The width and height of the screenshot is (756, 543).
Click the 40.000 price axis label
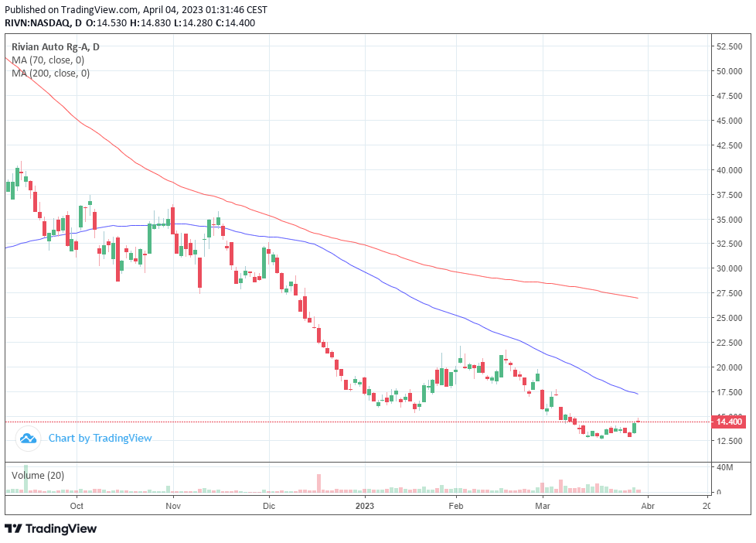tap(729, 170)
